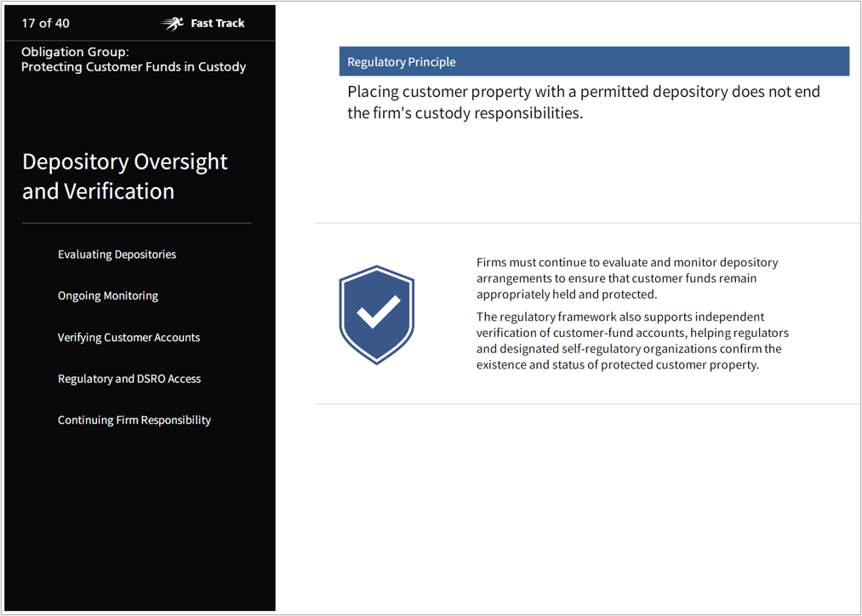Open Regulatory and DSRO Access topic
This screenshot has width=862, height=616.
[129, 379]
